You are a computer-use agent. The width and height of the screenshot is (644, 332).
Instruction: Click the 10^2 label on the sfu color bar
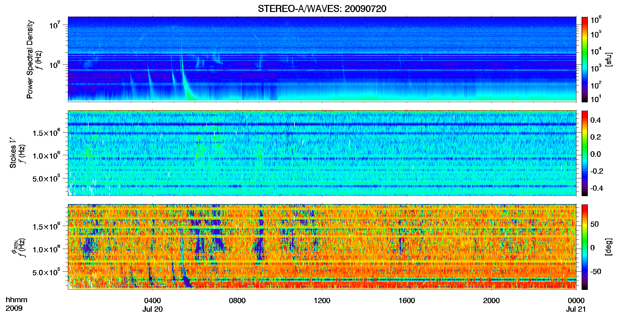point(596,85)
